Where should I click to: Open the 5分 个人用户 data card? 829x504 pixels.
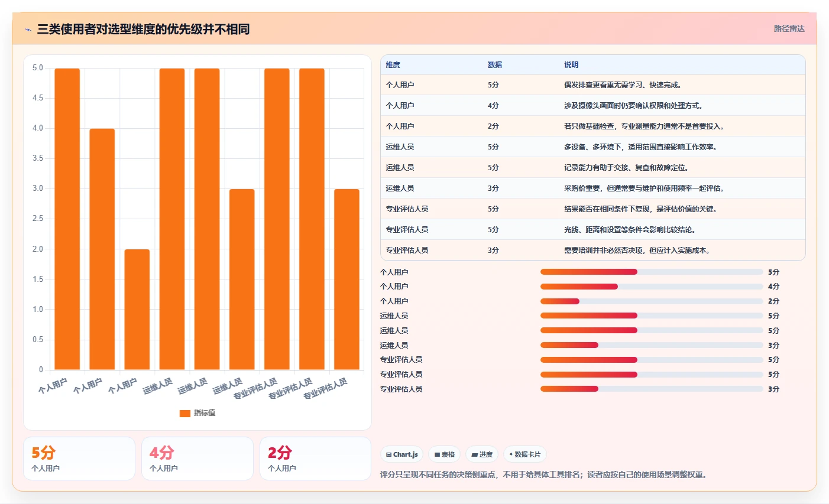point(79,459)
